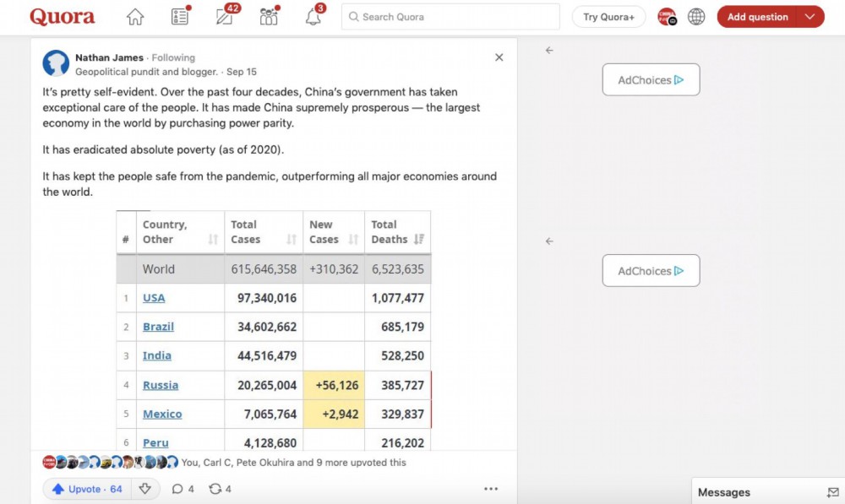Image resolution: width=845 pixels, height=504 pixels.
Task: Click into the Search Quora field
Action: 450,17
